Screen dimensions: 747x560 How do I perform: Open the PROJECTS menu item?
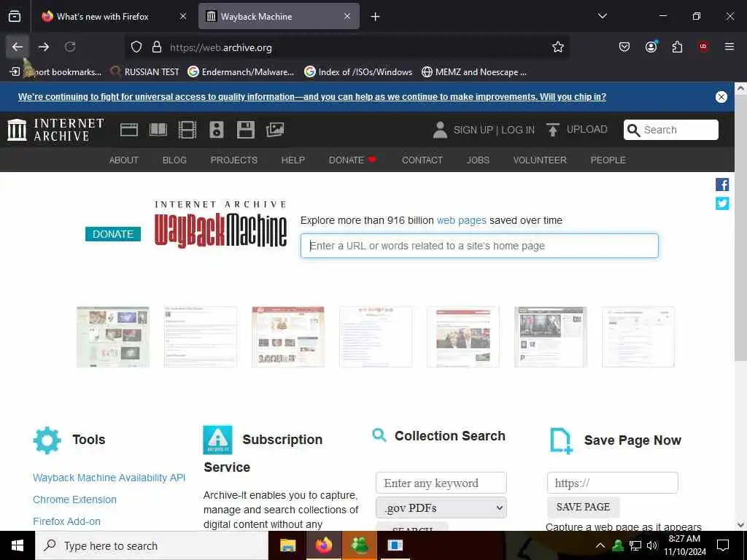click(x=234, y=160)
